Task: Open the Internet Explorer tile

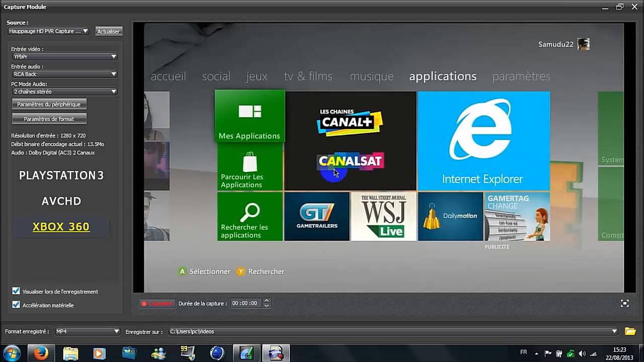Action: pos(484,141)
